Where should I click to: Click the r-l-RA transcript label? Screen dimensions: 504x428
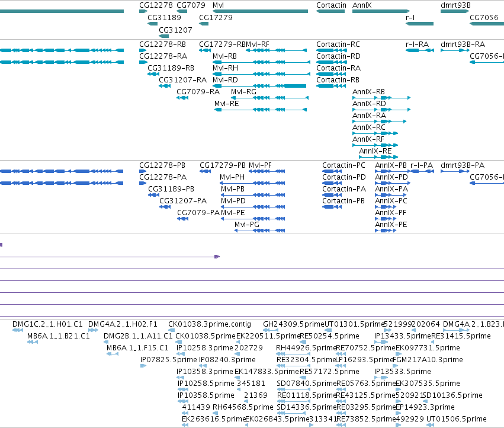tap(417, 44)
